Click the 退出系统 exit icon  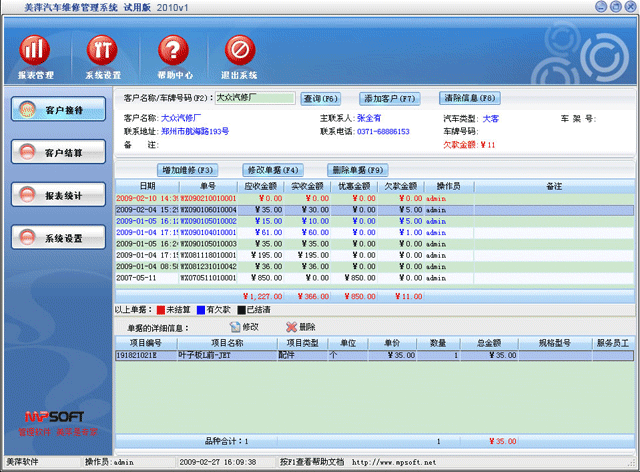239,50
